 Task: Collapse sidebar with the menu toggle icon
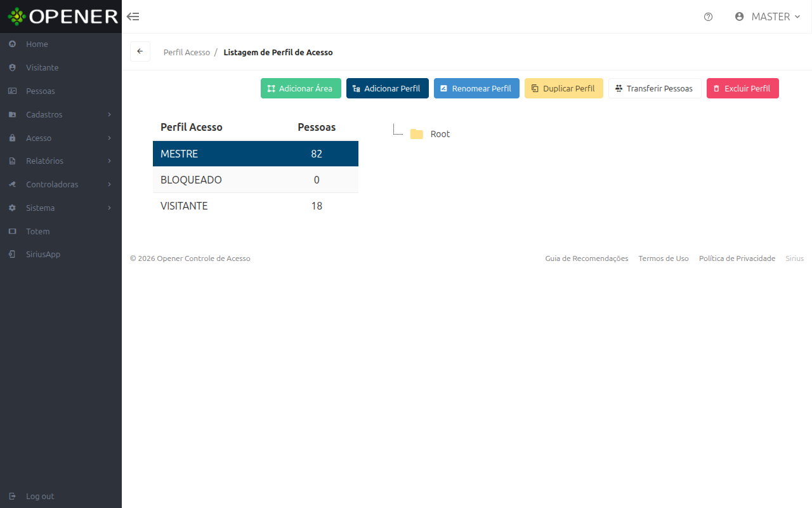pyautogui.click(x=133, y=17)
